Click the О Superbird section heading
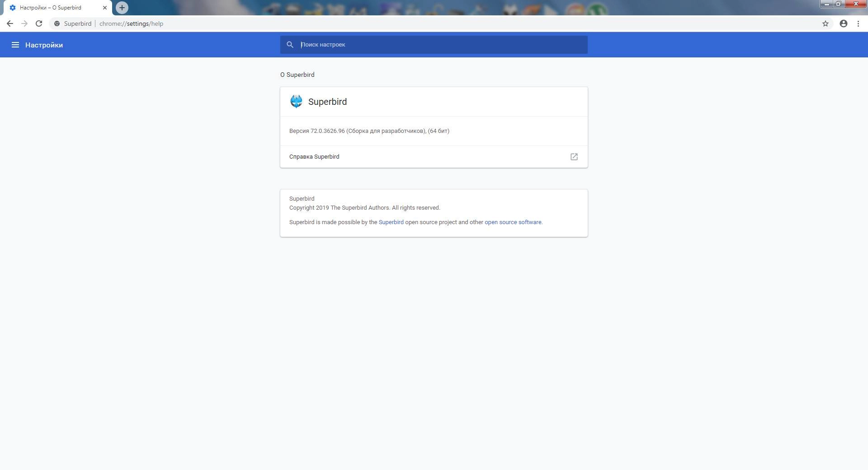This screenshot has height=470, width=868. point(297,75)
